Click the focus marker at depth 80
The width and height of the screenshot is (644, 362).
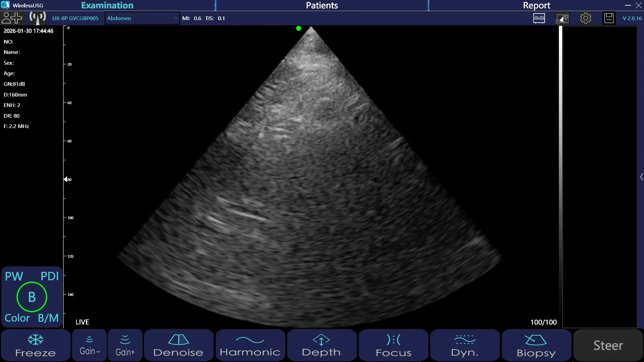pyautogui.click(x=66, y=179)
